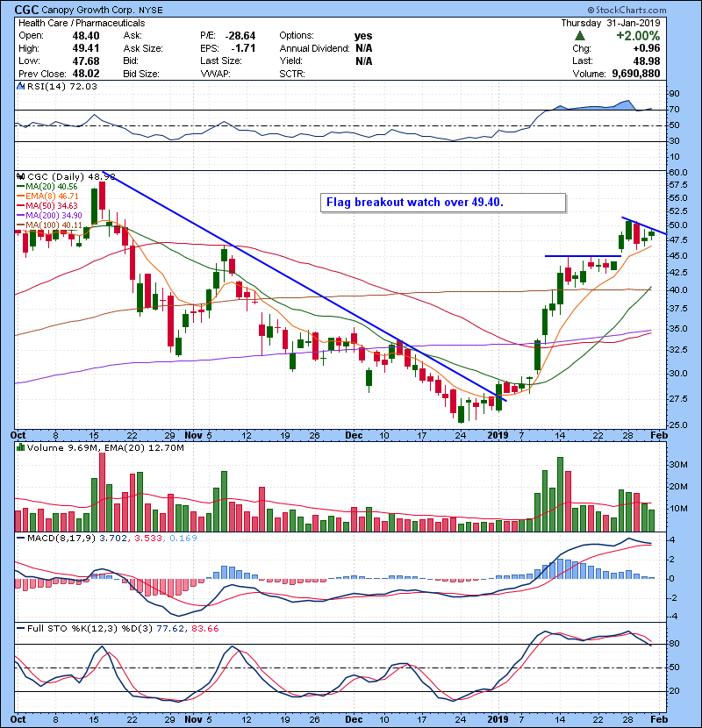
Task: Click the +2.00% percent change
Action: click(x=638, y=36)
